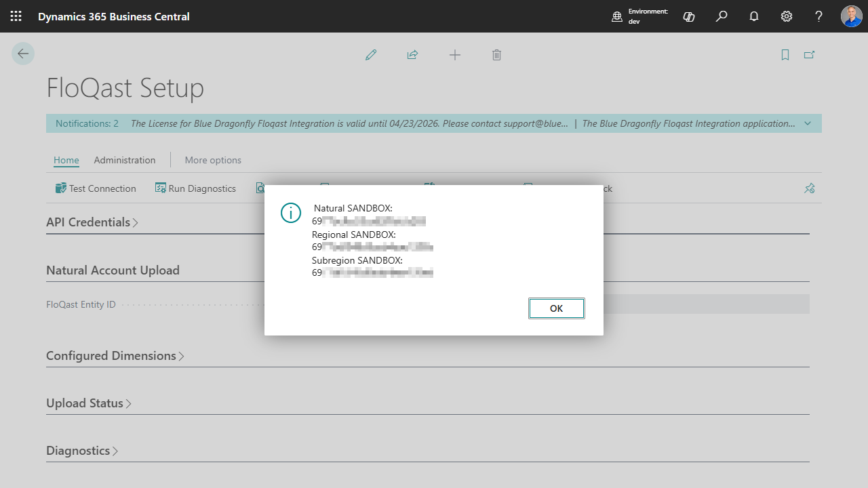Click Test Connection action

(96, 188)
